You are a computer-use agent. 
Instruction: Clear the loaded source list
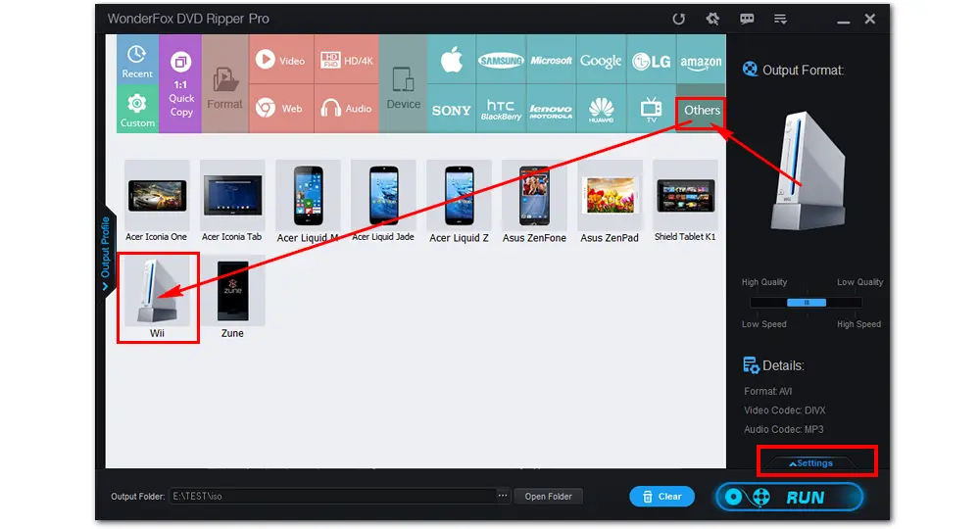click(x=661, y=497)
